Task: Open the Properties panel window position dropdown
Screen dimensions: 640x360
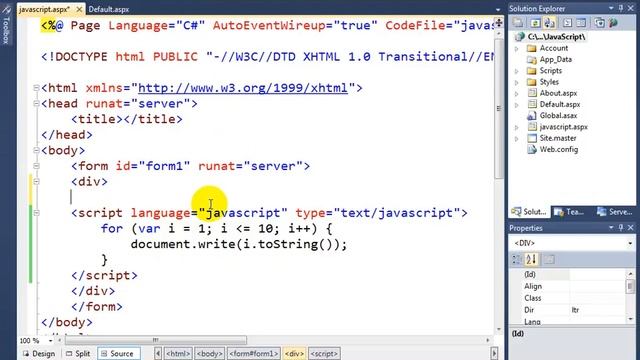Action: 611,228
